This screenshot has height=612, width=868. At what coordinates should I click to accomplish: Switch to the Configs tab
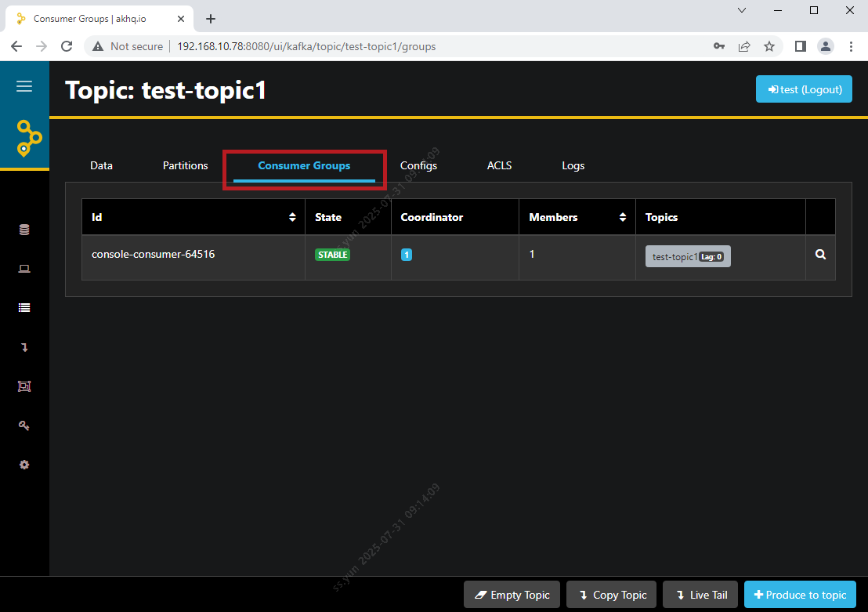[x=418, y=165]
